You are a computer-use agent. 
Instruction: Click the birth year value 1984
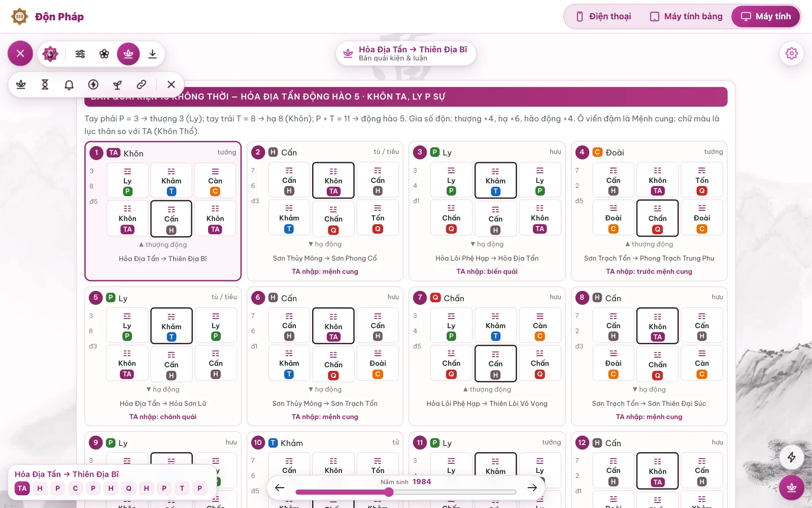[422, 482]
